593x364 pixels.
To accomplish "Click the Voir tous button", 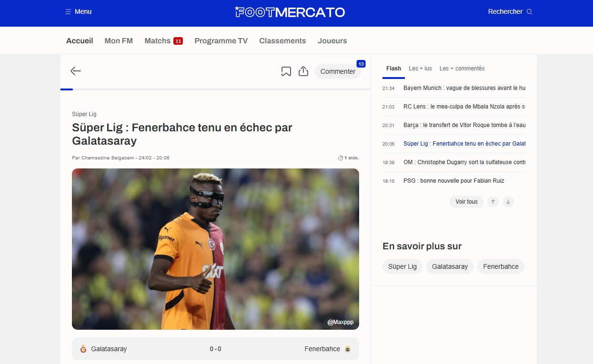I will click(466, 202).
